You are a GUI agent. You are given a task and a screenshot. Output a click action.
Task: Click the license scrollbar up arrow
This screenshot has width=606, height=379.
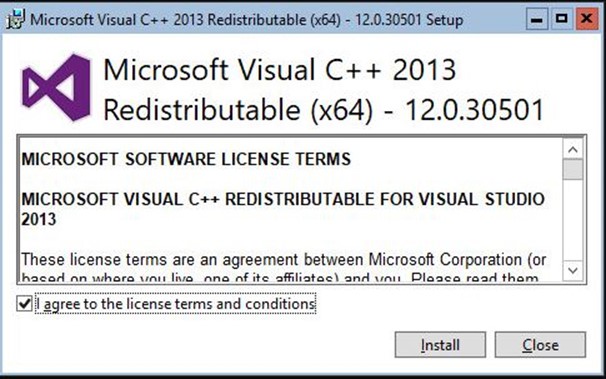(573, 149)
